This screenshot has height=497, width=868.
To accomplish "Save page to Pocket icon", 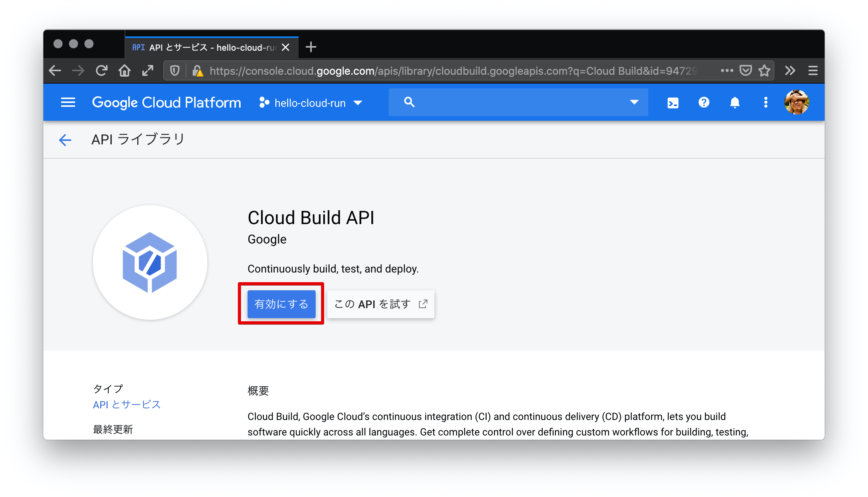I will (745, 70).
